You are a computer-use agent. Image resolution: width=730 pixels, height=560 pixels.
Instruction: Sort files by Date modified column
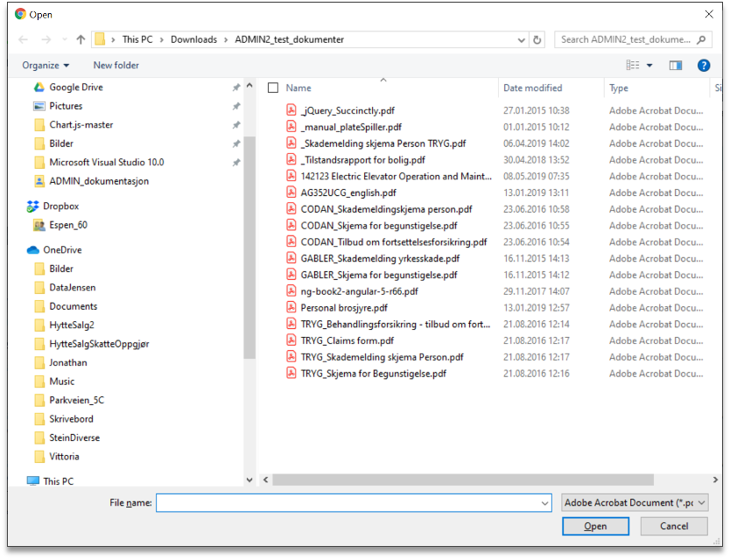[x=532, y=88]
